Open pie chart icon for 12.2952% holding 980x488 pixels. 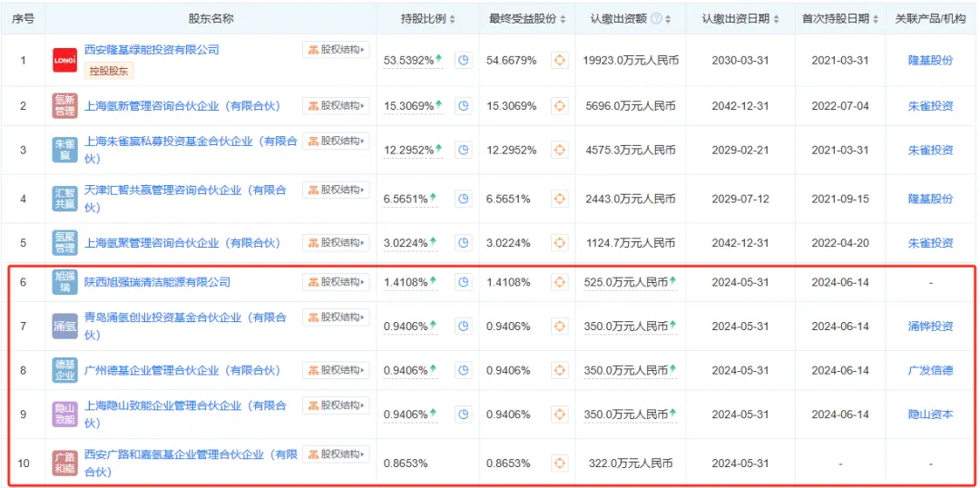click(x=463, y=150)
